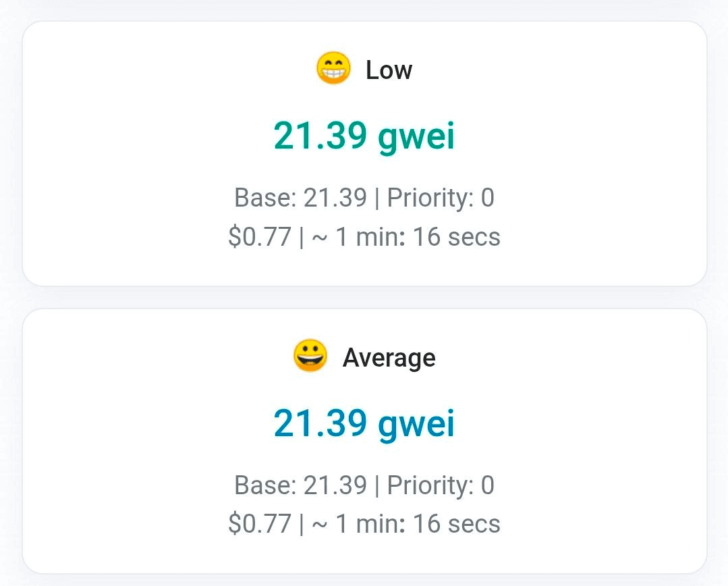Click the green 21.39 price number
This screenshot has height=586, width=728.
tap(320, 136)
